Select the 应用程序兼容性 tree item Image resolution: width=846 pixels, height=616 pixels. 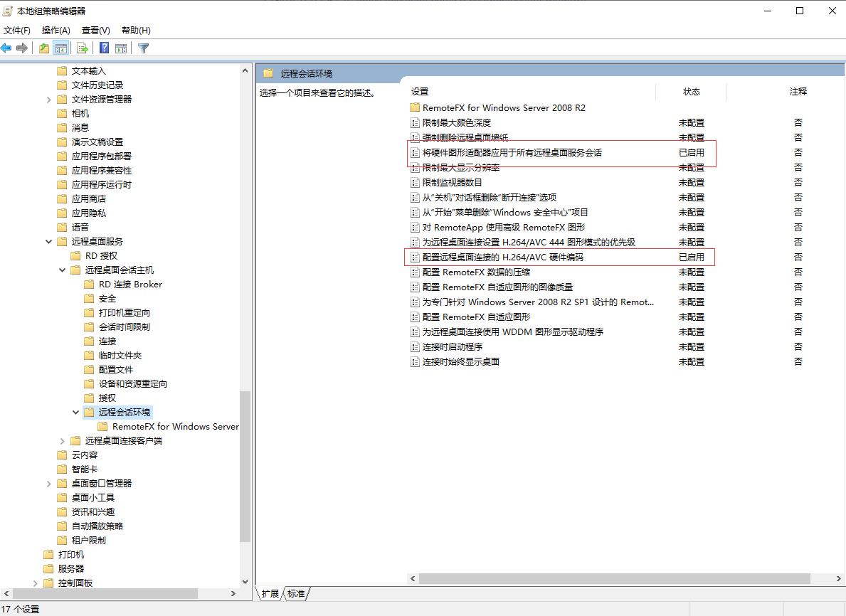pyautogui.click(x=102, y=171)
